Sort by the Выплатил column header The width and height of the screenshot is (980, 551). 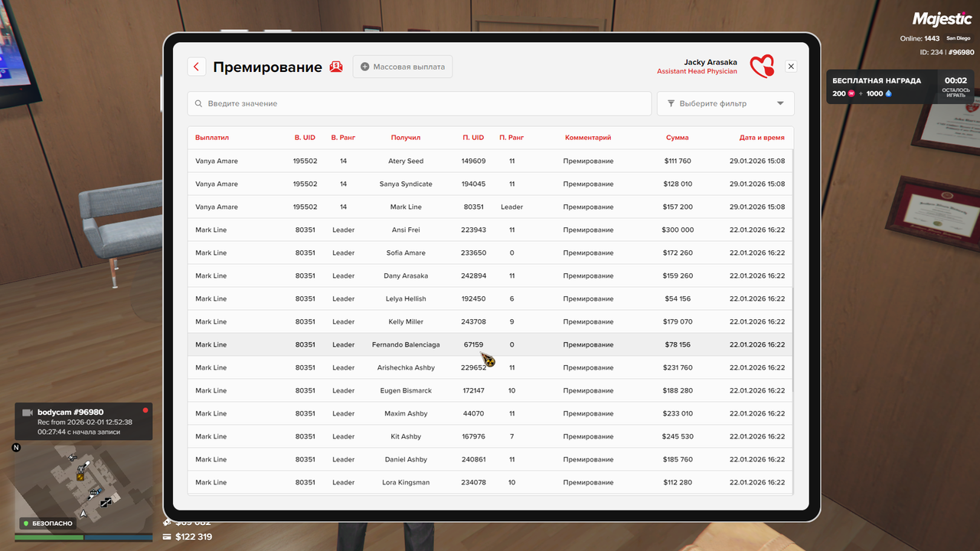click(x=212, y=138)
